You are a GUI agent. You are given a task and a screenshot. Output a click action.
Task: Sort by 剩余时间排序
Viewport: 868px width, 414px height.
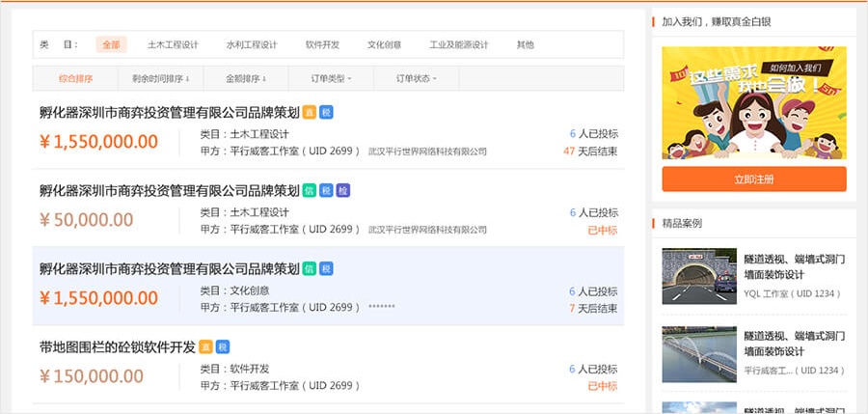161,79
